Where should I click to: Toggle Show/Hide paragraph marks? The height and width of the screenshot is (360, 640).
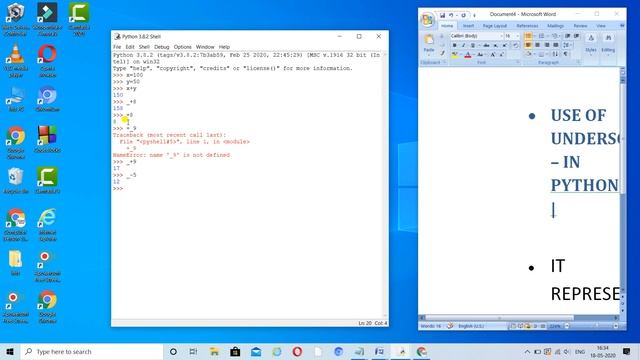(565, 54)
